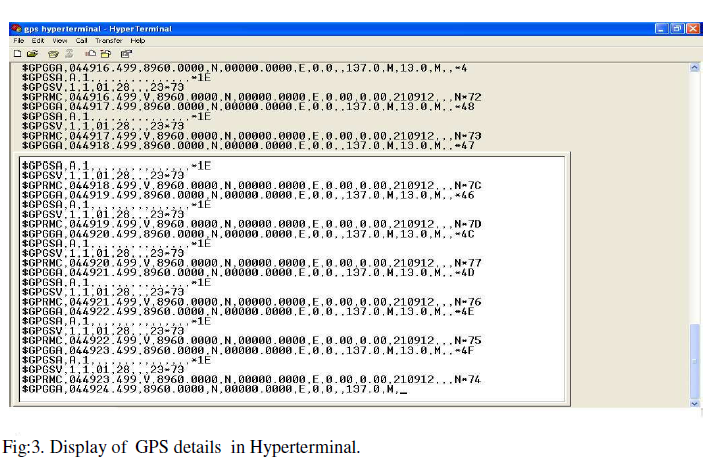Screen dimensions: 709x470
Task: Close the HyperTerminal window
Action: click(x=693, y=28)
